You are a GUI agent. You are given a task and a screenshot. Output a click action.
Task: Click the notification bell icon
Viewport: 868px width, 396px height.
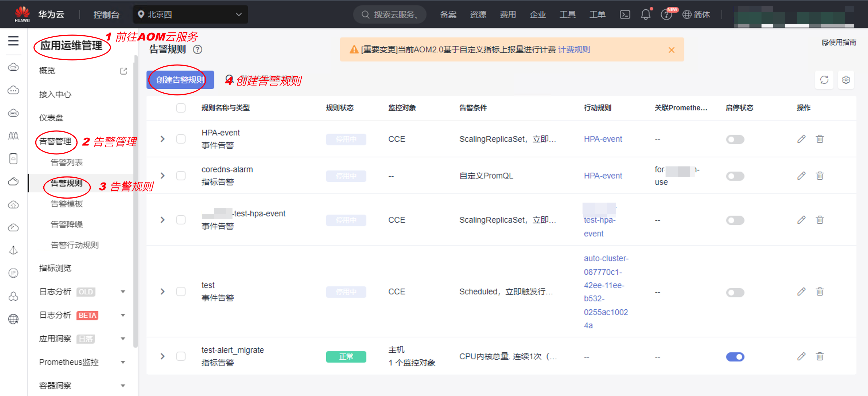pos(645,14)
